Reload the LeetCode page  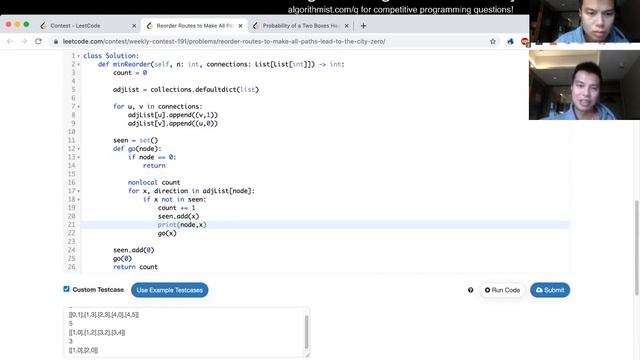tap(38, 41)
